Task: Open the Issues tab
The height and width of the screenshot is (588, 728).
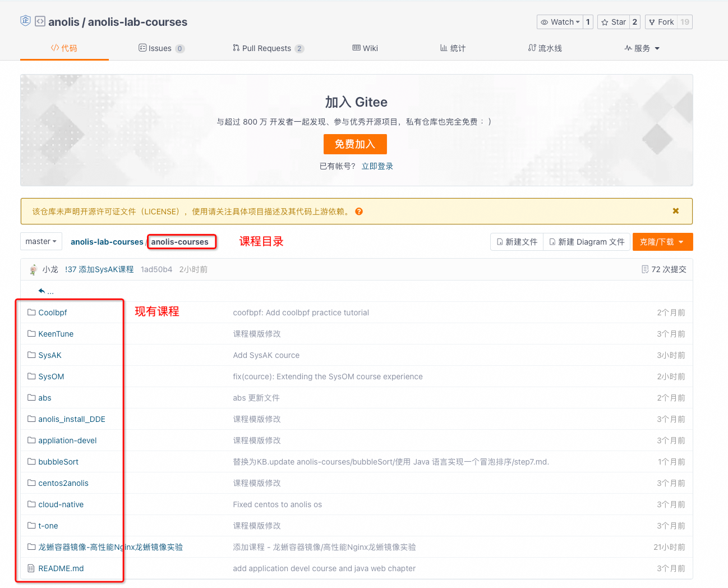Action: pyautogui.click(x=161, y=48)
